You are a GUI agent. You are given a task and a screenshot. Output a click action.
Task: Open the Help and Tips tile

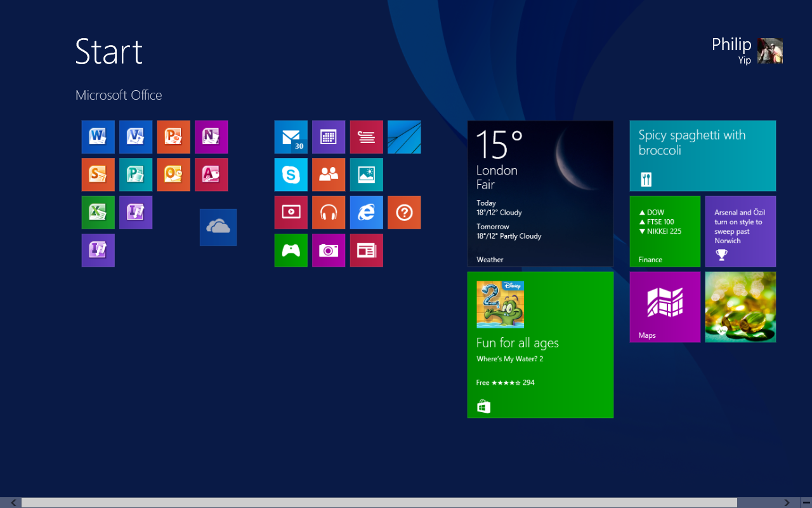[404, 213]
